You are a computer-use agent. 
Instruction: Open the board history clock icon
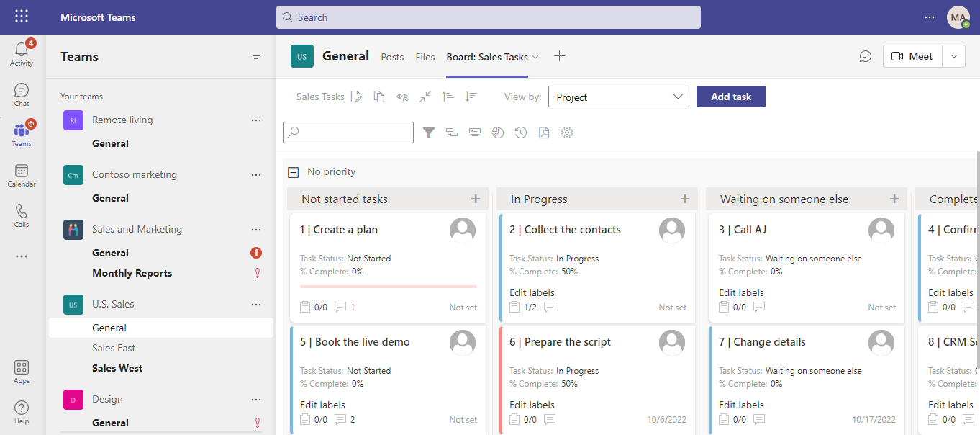tap(521, 133)
